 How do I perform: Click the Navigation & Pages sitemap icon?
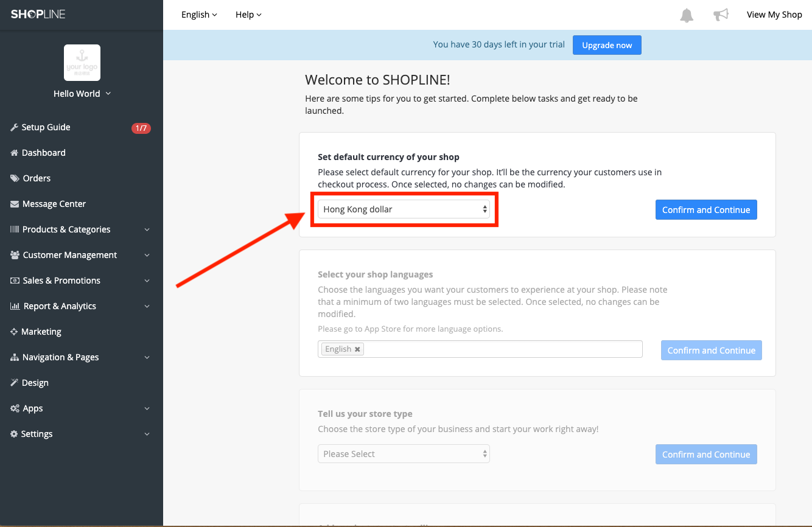tap(15, 357)
